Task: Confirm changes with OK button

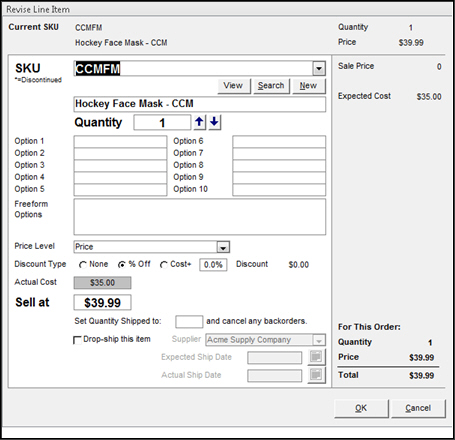Action: point(361,408)
